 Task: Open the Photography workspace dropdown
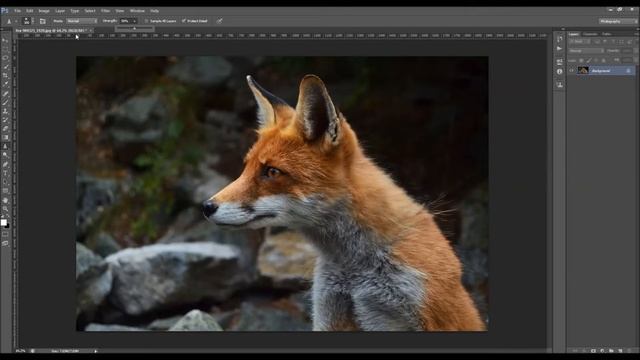pos(617,21)
